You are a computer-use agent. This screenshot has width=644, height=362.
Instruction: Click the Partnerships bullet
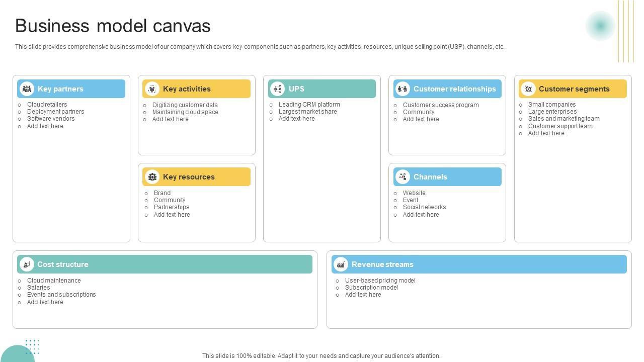172,207
